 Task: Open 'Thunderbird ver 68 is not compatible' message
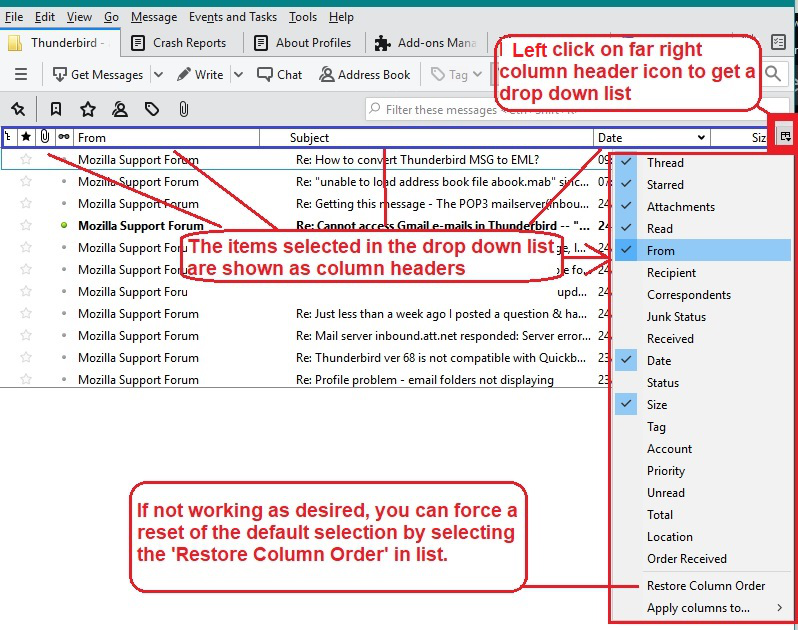[441, 358]
